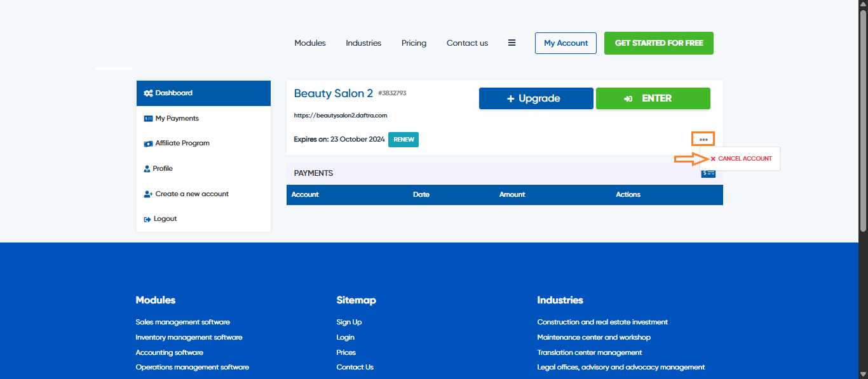Click the hamburger menu icon in navbar
This screenshot has width=868, height=379.
tap(512, 43)
